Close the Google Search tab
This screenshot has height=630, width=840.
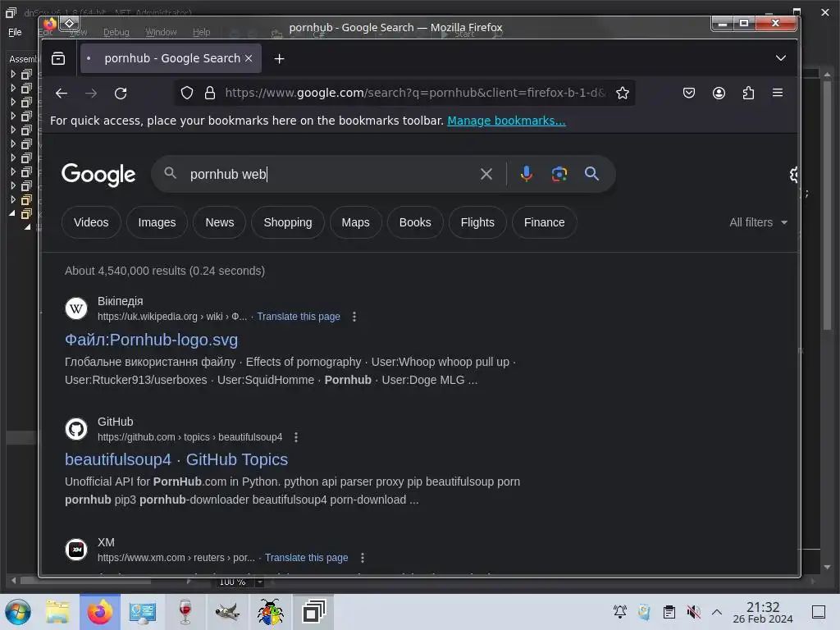[249, 58]
